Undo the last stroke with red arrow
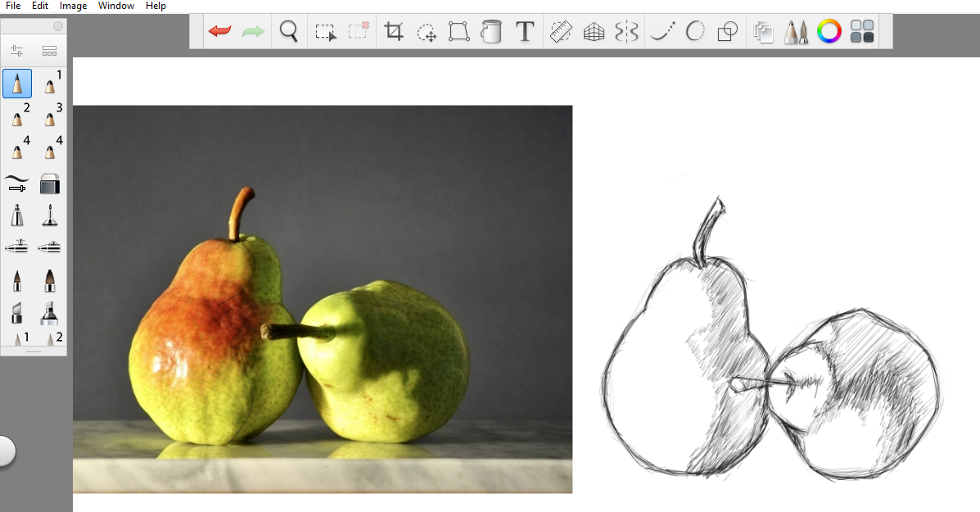Viewport: 980px width, 512px height. click(220, 30)
